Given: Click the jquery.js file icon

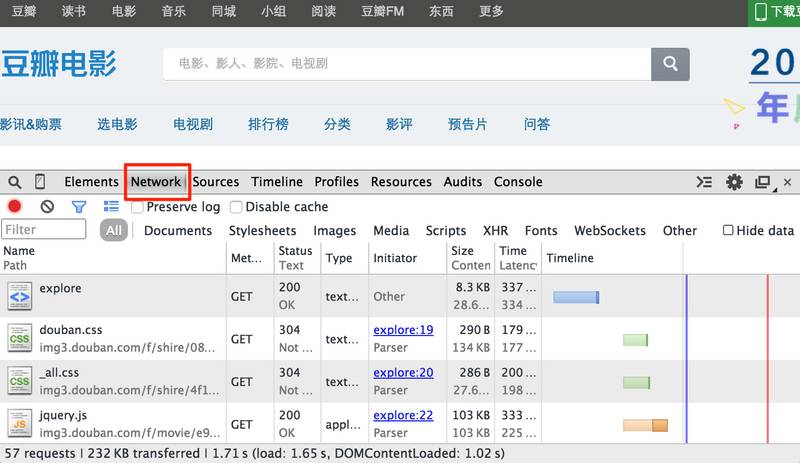Looking at the screenshot, I should click(19, 424).
